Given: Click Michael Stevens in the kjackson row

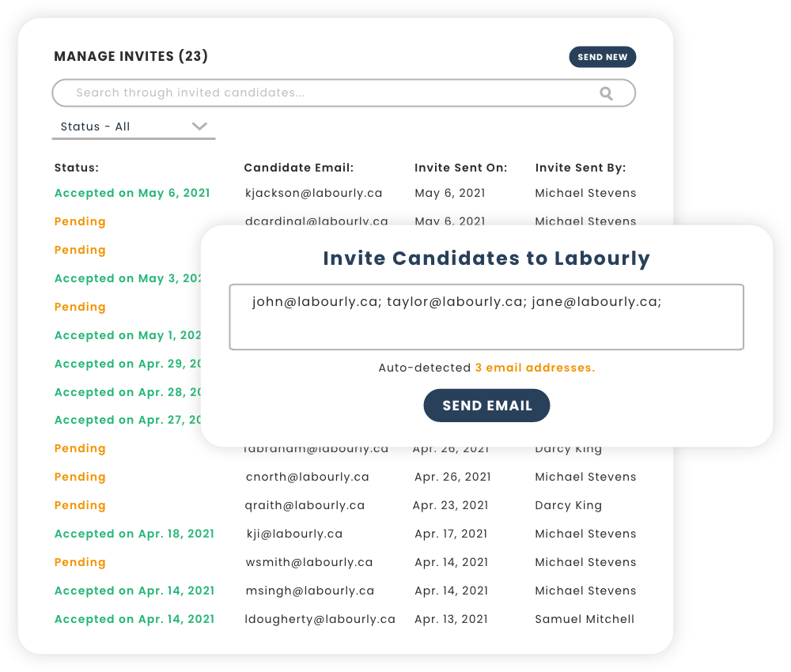Looking at the screenshot, I should click(585, 193).
